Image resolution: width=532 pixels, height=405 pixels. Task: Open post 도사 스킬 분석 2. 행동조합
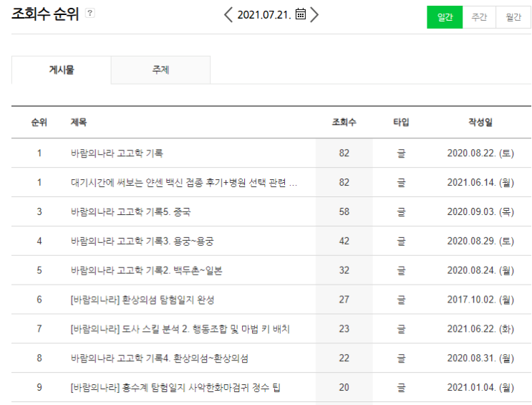click(x=180, y=329)
